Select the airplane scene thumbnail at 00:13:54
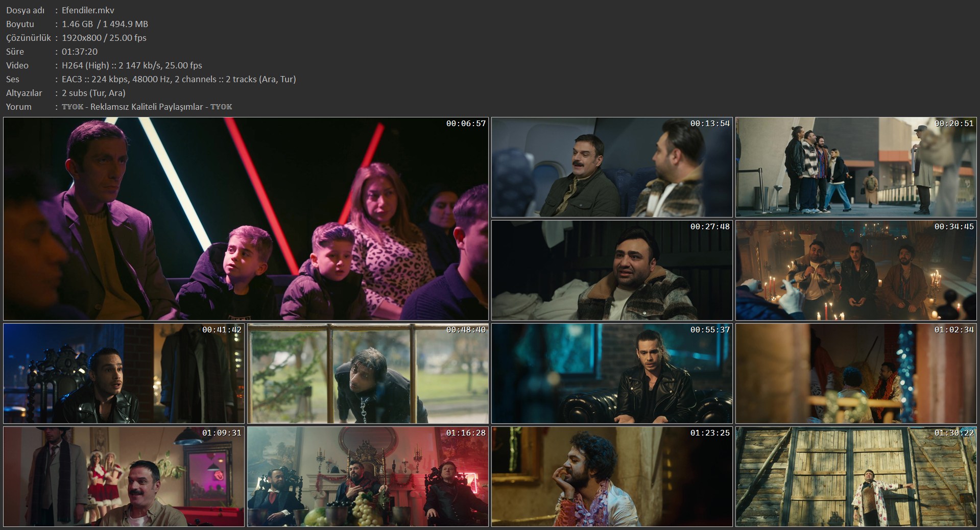The width and height of the screenshot is (980, 530). (x=612, y=167)
